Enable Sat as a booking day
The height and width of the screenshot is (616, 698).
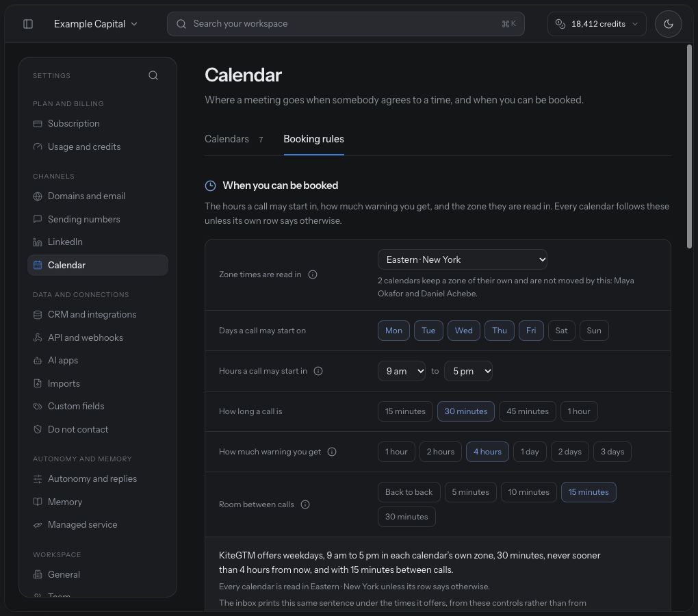tap(561, 331)
